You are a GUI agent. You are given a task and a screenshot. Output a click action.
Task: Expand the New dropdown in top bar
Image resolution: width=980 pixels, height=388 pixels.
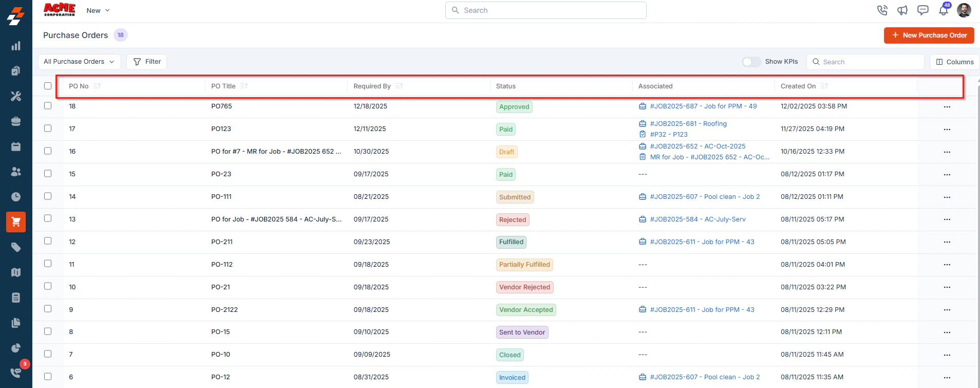click(x=98, y=10)
